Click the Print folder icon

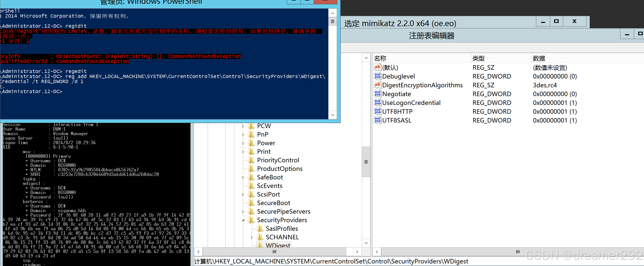pyautogui.click(x=251, y=151)
